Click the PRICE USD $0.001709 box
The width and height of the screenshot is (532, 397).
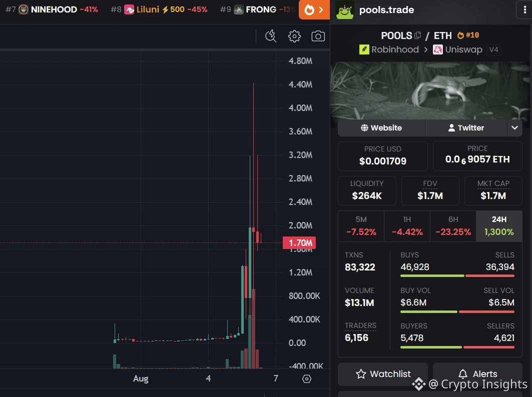383,156
